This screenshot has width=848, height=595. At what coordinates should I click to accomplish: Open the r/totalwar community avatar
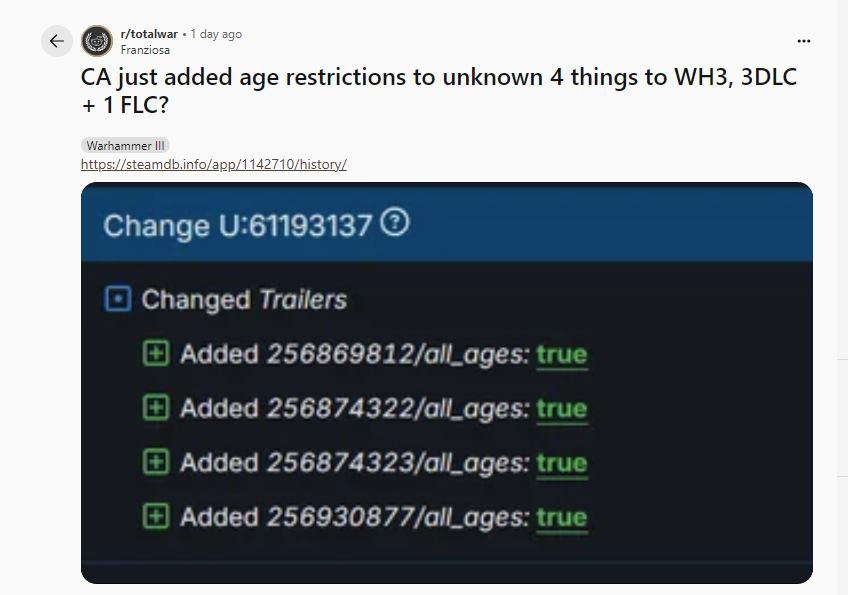coord(97,41)
